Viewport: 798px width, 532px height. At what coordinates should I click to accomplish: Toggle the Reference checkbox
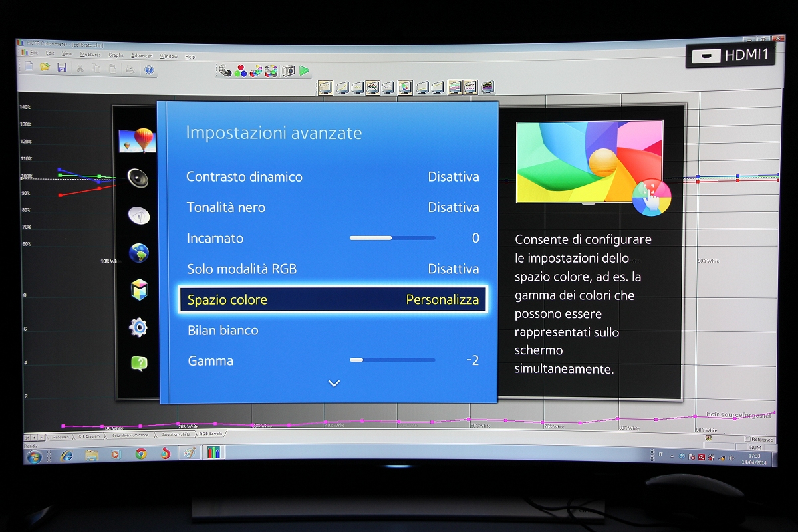click(x=747, y=439)
